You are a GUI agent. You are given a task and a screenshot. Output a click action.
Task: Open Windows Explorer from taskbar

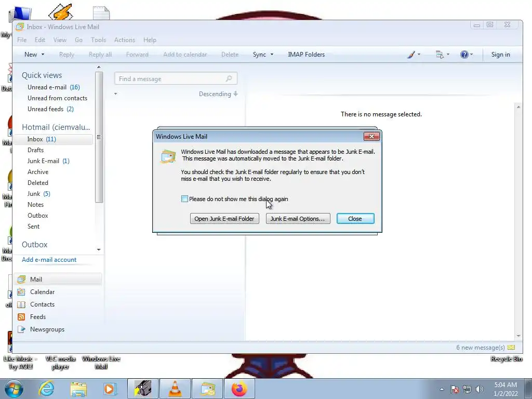pos(78,389)
